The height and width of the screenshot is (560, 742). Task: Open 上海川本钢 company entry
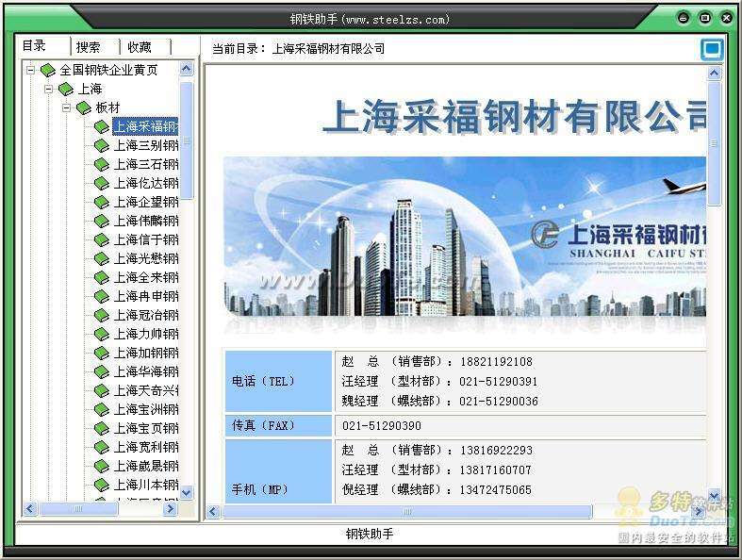[146, 486]
